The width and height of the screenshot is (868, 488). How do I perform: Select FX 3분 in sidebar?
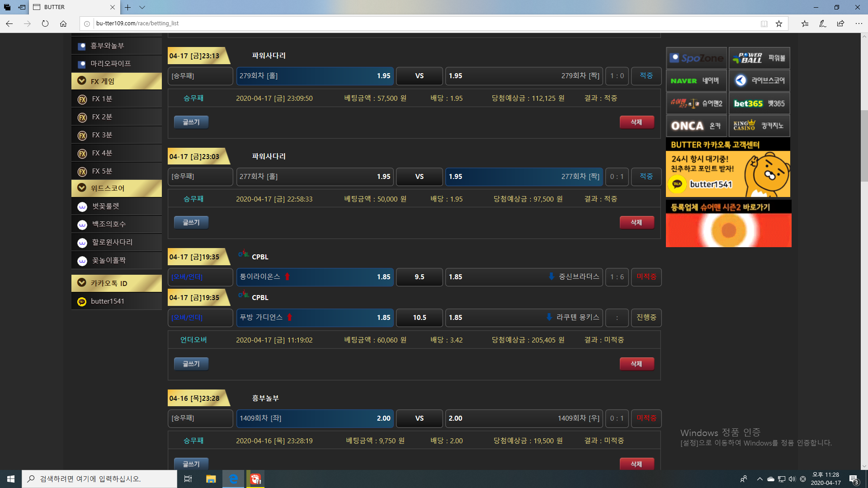pos(102,135)
